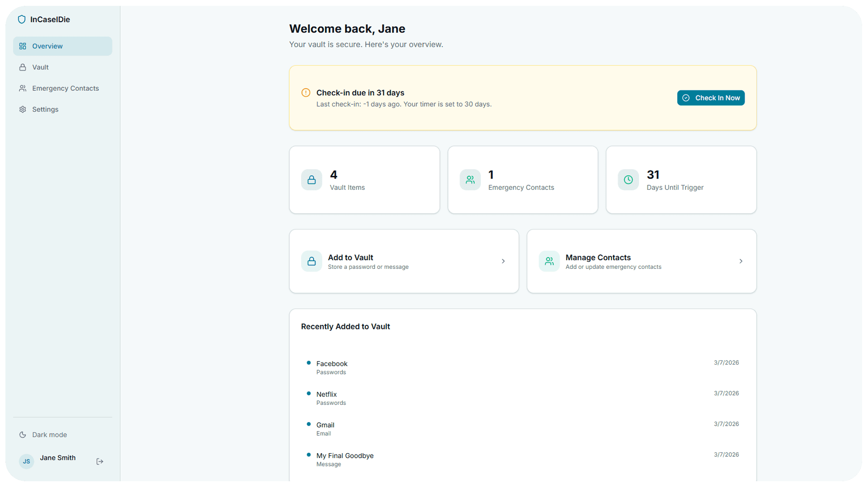Click the lock icon on Vault Items card
Image resolution: width=868 pixels, height=488 pixels.
click(x=311, y=180)
